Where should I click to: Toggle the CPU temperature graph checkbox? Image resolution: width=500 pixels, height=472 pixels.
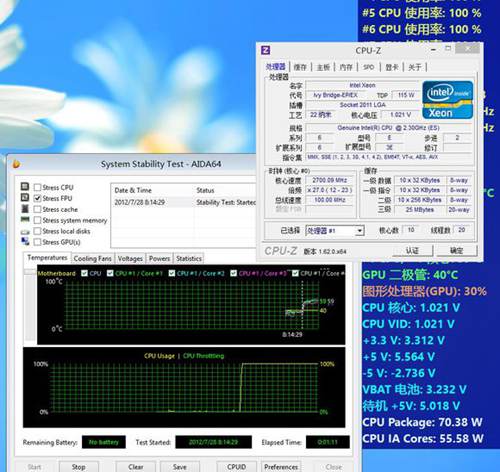coord(85,273)
